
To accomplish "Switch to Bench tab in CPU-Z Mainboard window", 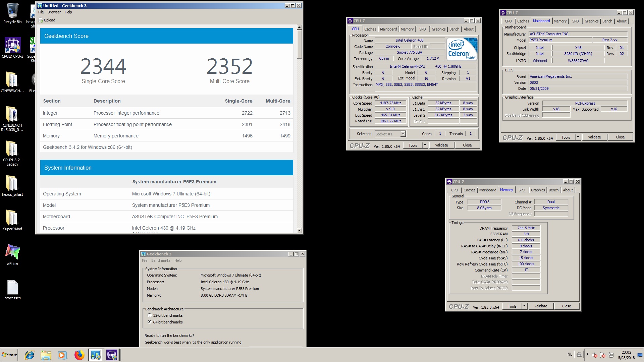I will pos(607,21).
